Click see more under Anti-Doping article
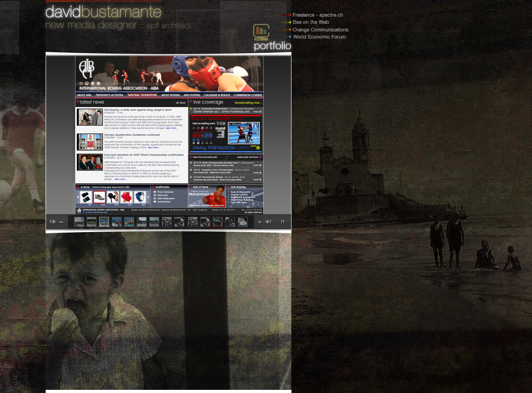Screen dimensions: 532x393 (172, 128)
